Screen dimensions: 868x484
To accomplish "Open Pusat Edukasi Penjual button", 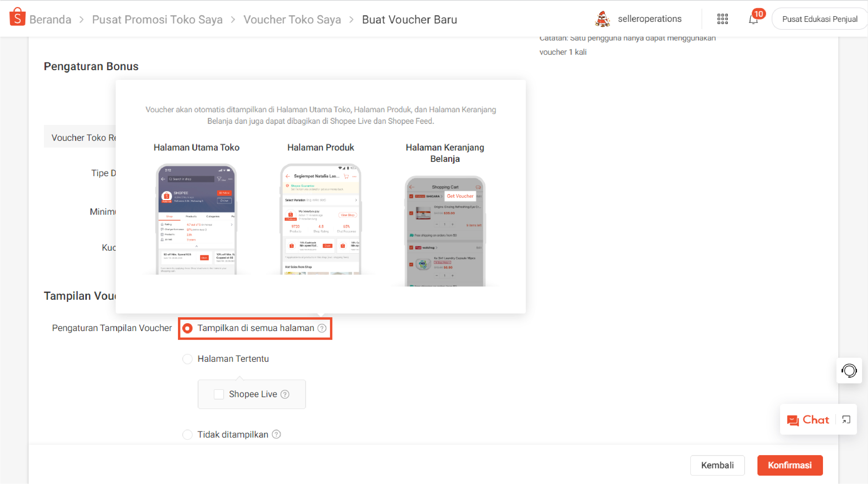I will click(819, 19).
